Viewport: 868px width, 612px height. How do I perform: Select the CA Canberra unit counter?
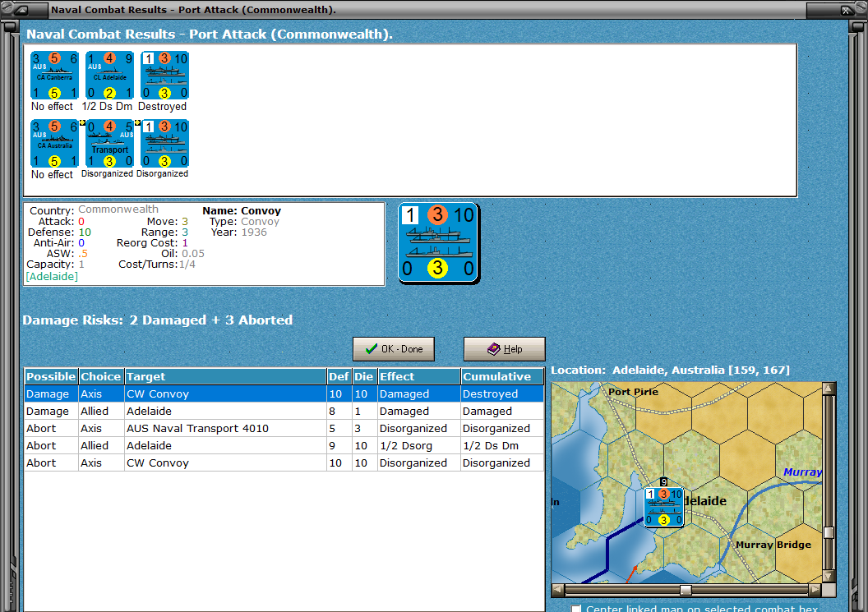coord(54,76)
